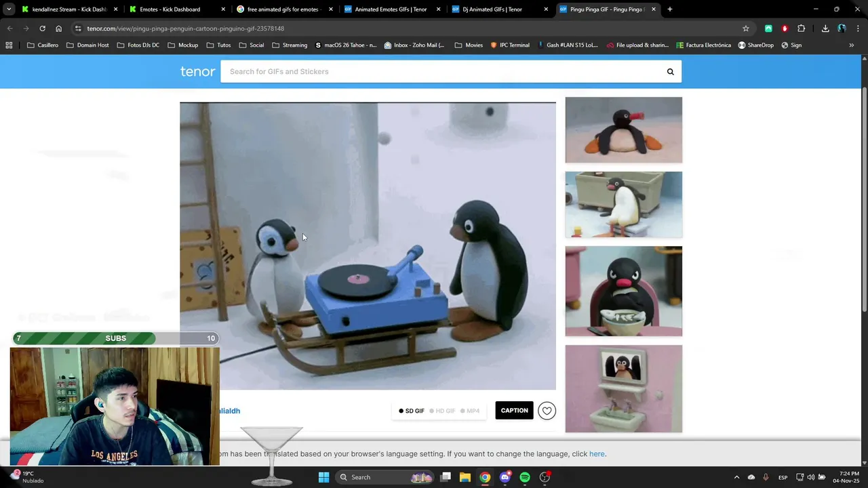Favorite the GIF with the heart icon

click(547, 411)
